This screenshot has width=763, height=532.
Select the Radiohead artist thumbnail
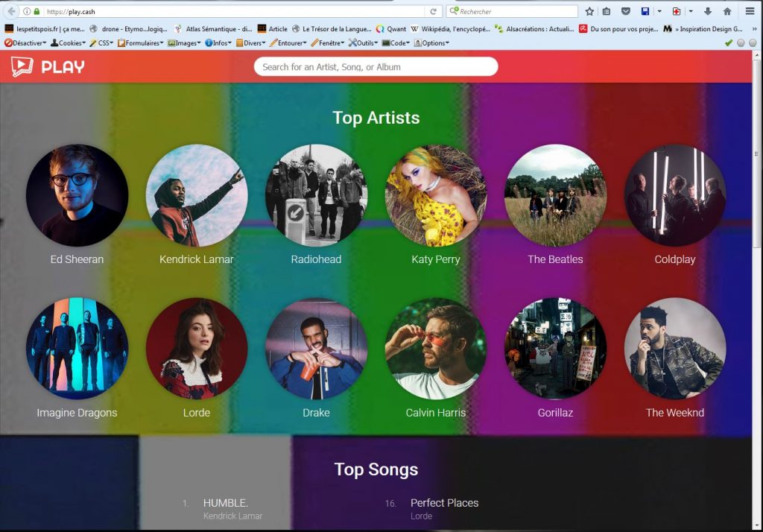pyautogui.click(x=316, y=195)
